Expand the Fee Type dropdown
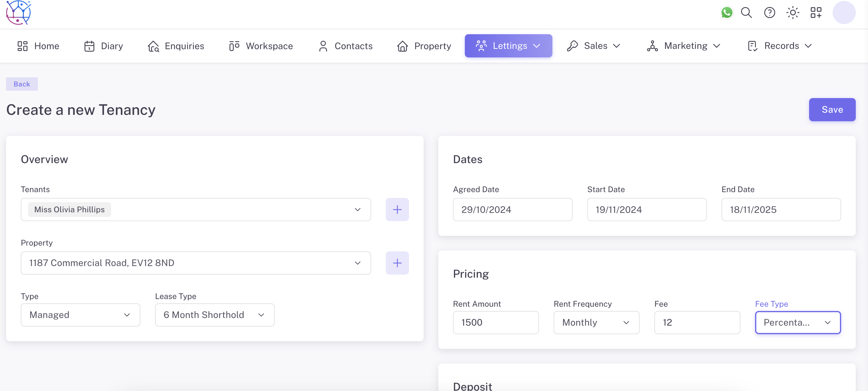Screen dimensions: 868x391 pyautogui.click(x=797, y=323)
